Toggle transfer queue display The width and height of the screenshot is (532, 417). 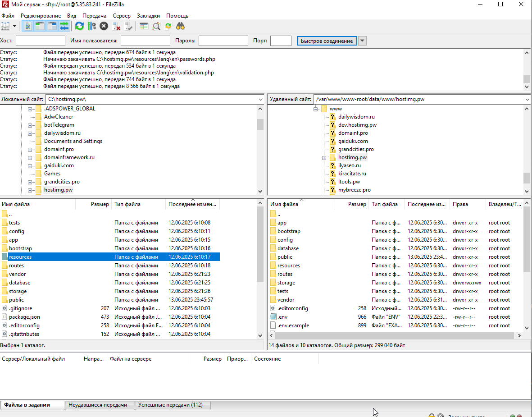[x=64, y=26]
